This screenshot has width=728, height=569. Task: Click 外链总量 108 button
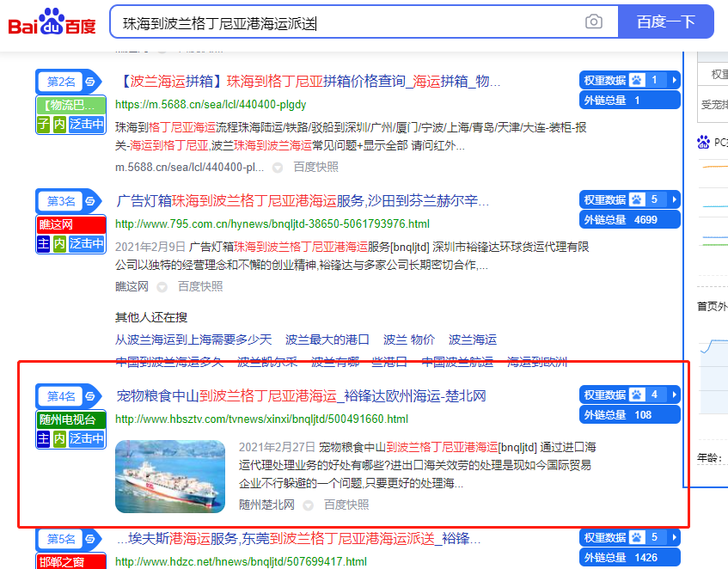[629, 415]
